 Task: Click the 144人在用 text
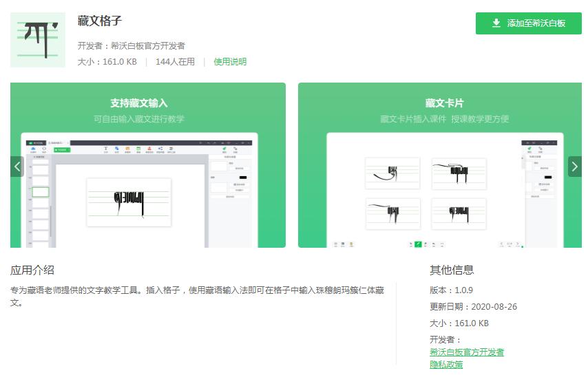[175, 62]
